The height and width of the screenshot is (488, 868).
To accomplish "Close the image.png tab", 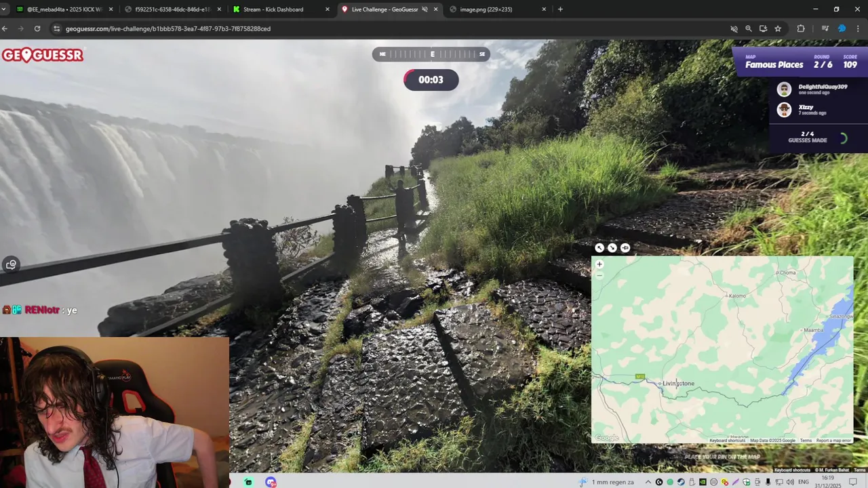I will pos(544,9).
